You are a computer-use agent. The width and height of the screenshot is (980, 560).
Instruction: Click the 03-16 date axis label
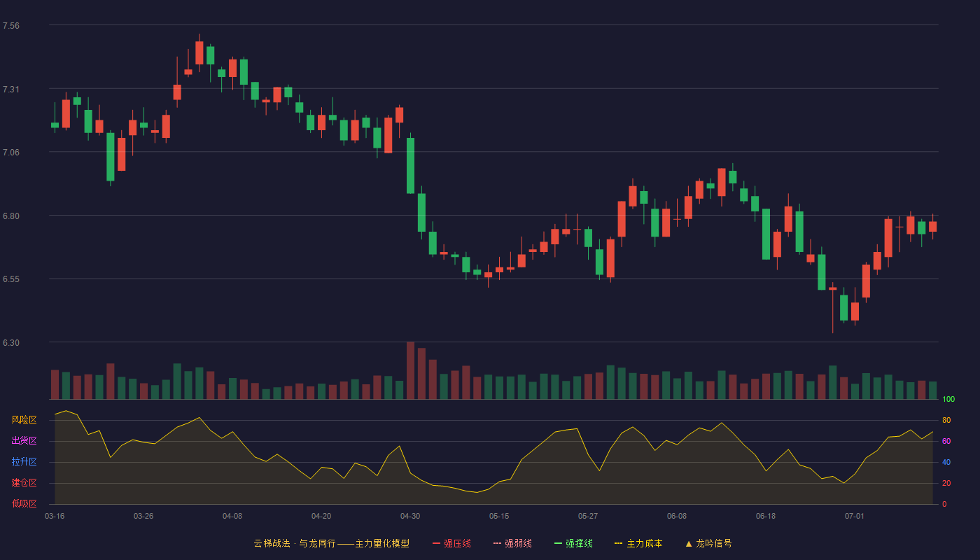click(x=55, y=516)
